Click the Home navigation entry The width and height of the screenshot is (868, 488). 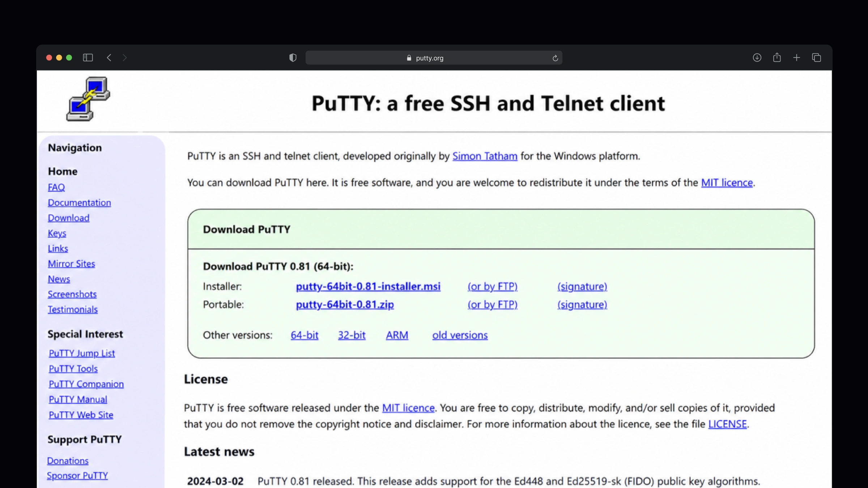[x=63, y=171]
